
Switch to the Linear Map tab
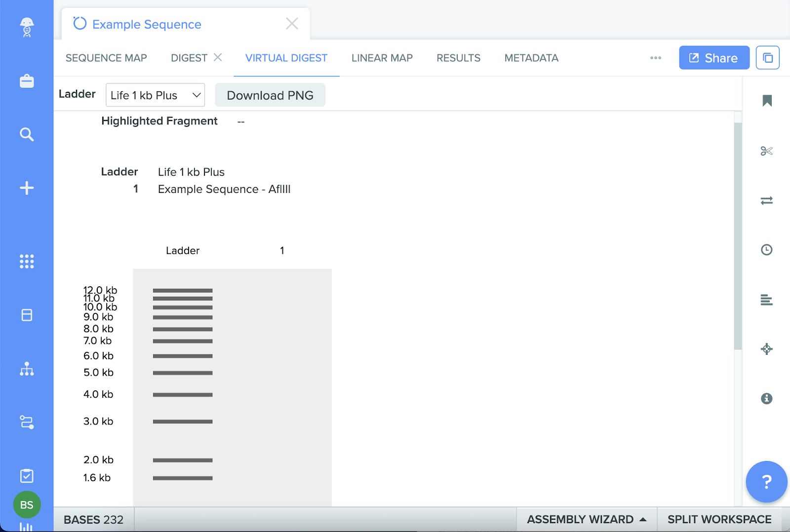(x=382, y=58)
